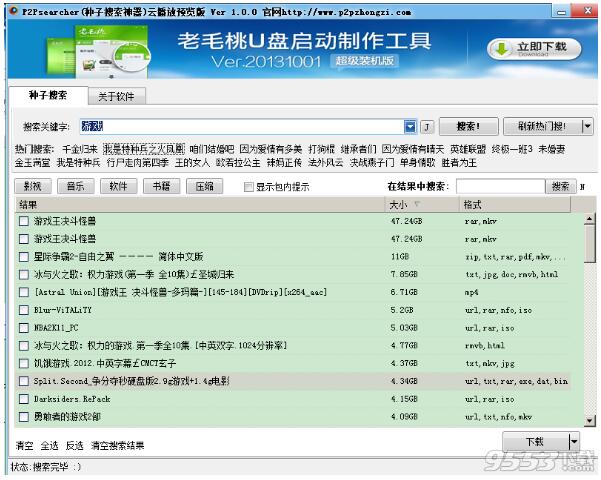Image resolution: width=601 pixels, height=480 pixels.
Task: Click the 搜索! button
Action: click(468, 126)
